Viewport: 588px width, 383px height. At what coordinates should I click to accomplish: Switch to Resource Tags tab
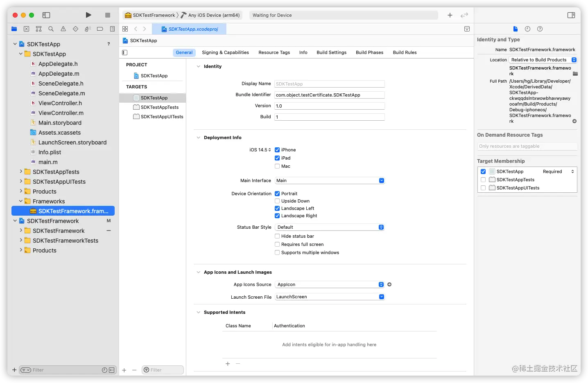tap(274, 52)
